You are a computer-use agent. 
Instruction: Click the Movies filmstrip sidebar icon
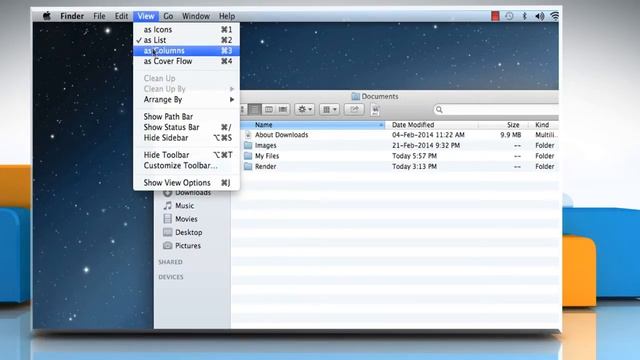167,219
